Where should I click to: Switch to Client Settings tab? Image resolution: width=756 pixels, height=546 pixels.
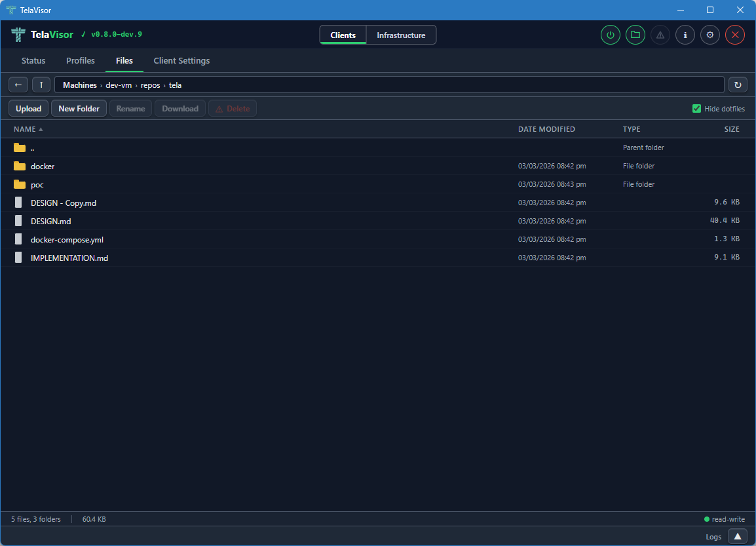[x=181, y=61]
